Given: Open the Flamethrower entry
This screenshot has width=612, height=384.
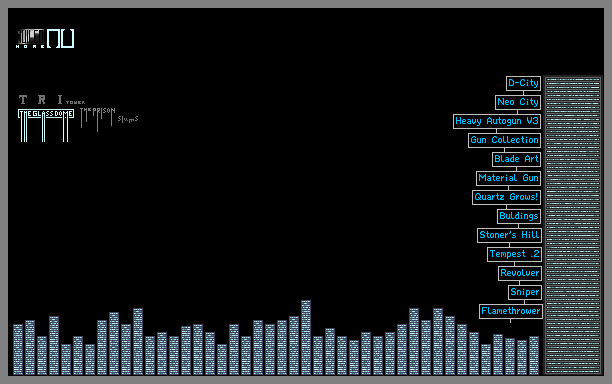Looking at the screenshot, I should tap(511, 311).
